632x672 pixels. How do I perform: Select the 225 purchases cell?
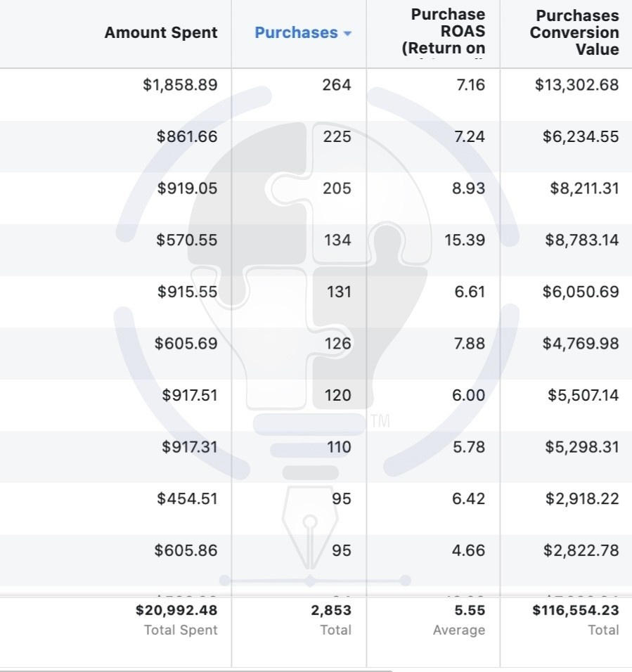(x=337, y=136)
